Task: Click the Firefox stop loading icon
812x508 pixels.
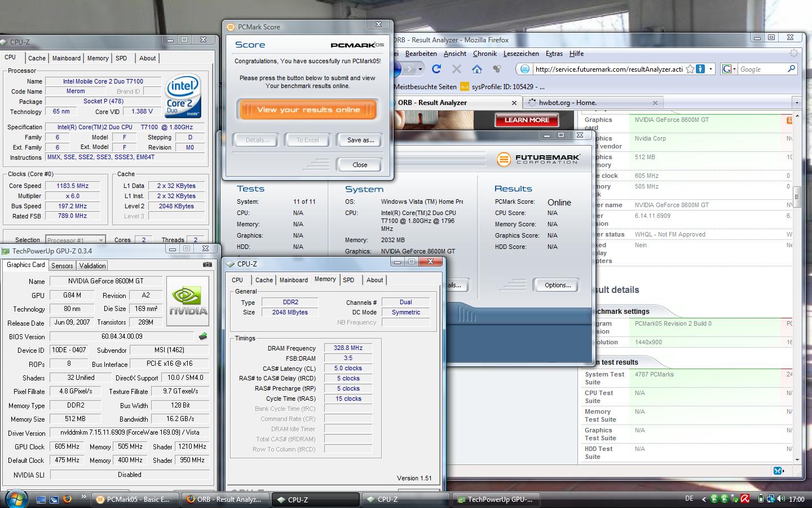Action: point(457,69)
